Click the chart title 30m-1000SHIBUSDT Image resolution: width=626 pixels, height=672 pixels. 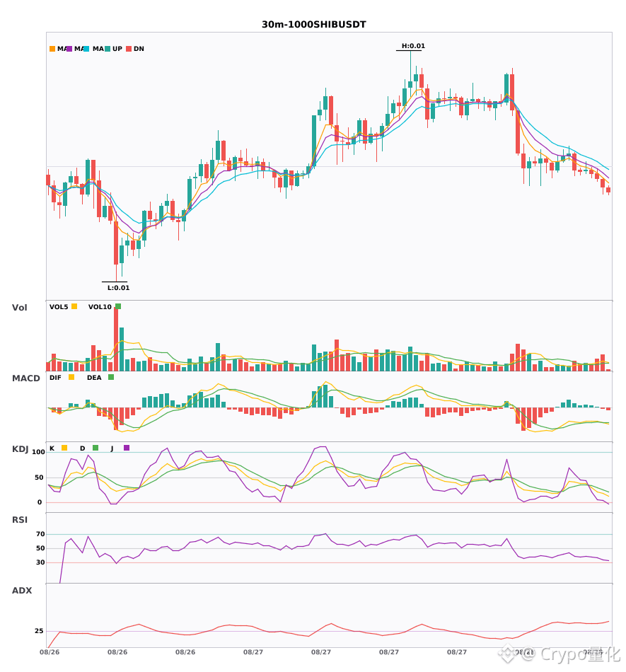pos(314,25)
